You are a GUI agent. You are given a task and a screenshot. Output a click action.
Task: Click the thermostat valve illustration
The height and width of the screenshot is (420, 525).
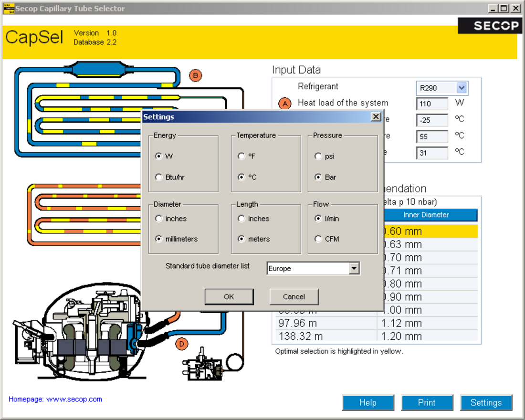point(202,365)
